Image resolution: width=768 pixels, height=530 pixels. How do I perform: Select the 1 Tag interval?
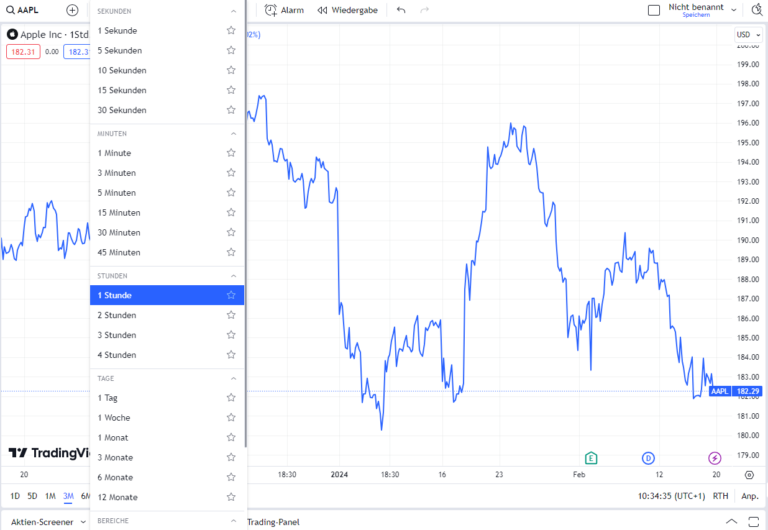click(167, 398)
